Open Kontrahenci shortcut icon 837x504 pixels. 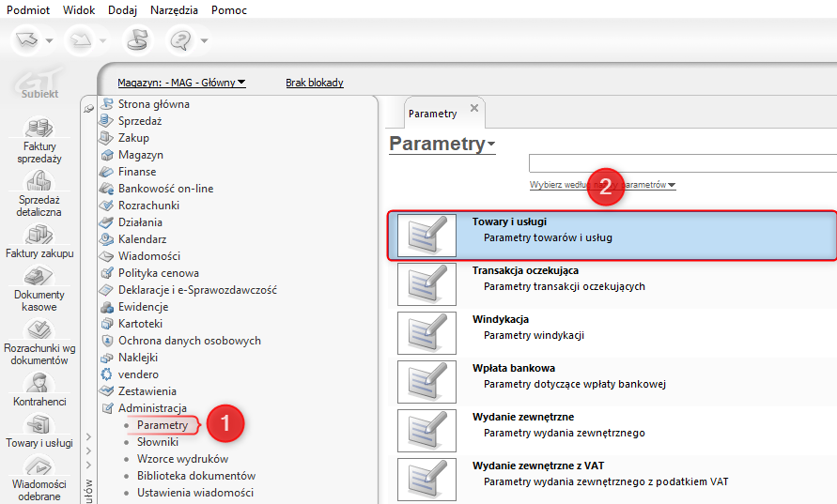click(39, 382)
